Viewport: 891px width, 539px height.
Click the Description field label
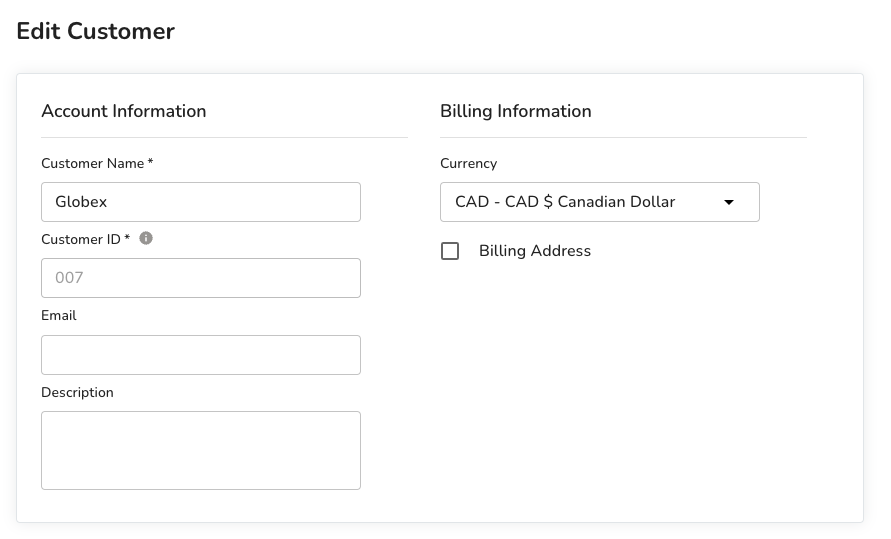coord(77,393)
